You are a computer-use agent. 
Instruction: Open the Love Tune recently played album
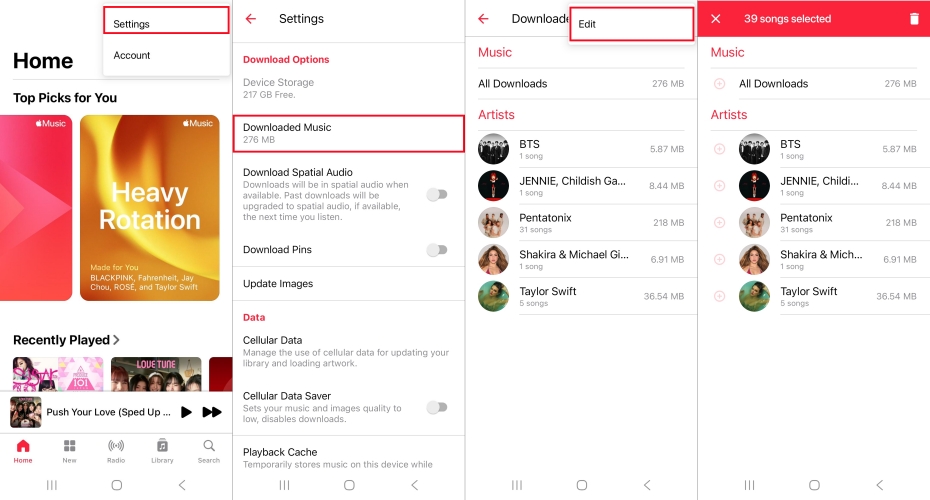[x=156, y=374]
